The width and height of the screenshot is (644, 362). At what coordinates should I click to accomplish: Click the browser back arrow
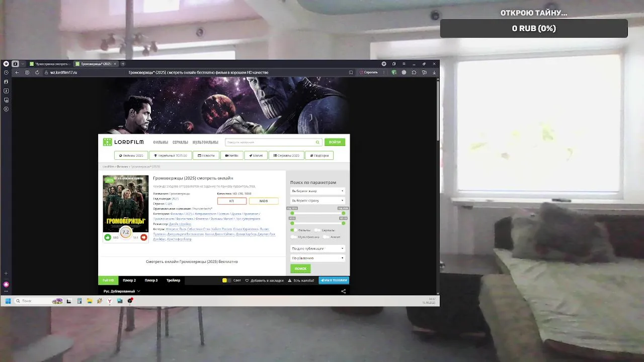pos(17,72)
